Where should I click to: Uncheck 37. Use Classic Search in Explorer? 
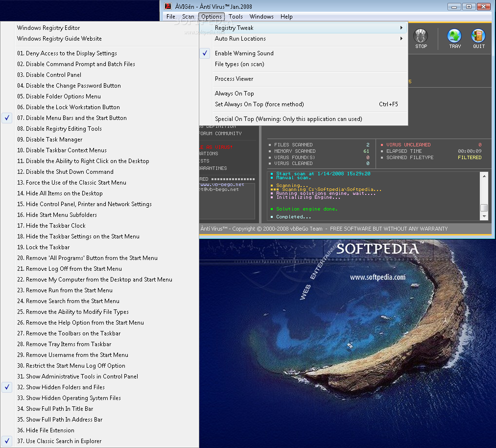pyautogui.click(x=7, y=441)
